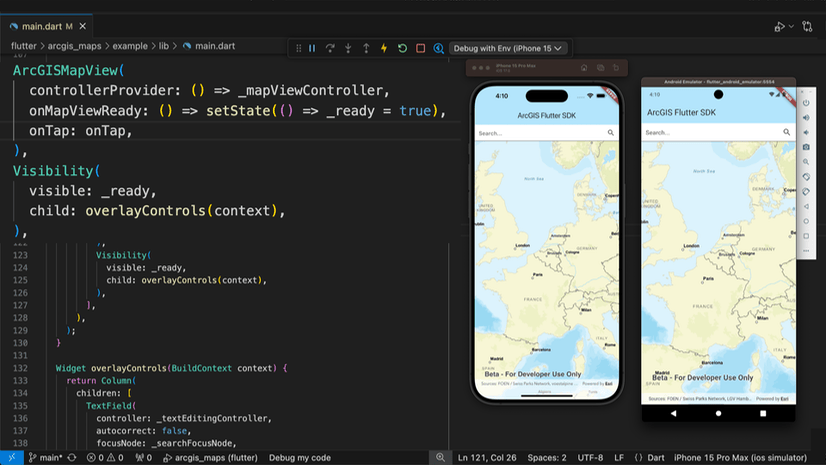The height and width of the screenshot is (465, 826).
Task: Click 'Debug my code' in status bar
Action: pos(300,458)
